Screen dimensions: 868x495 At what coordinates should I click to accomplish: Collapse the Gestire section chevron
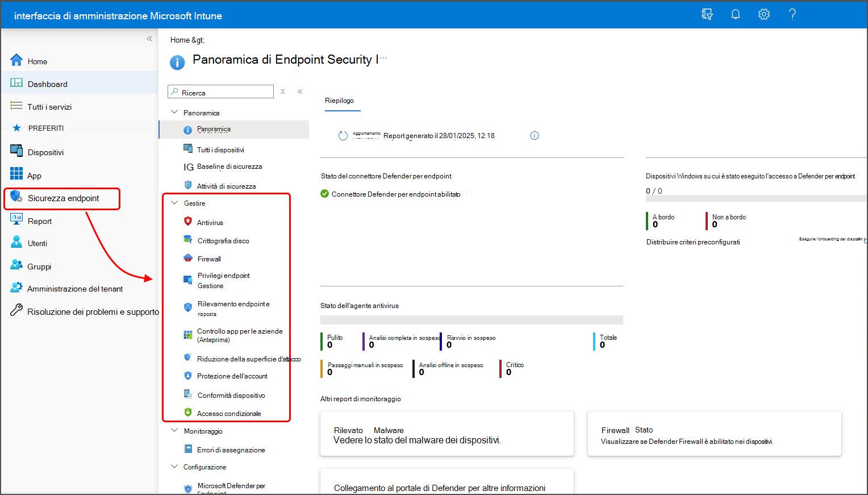(174, 202)
